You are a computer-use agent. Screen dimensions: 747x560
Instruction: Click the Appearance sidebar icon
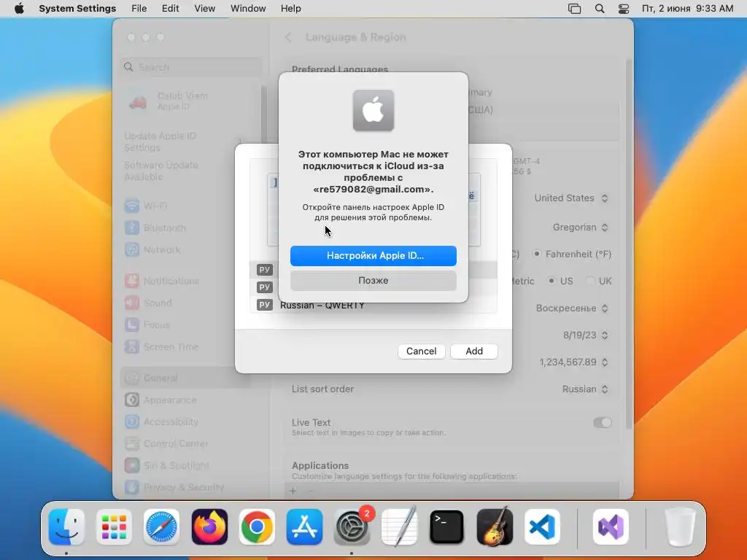coord(132,400)
